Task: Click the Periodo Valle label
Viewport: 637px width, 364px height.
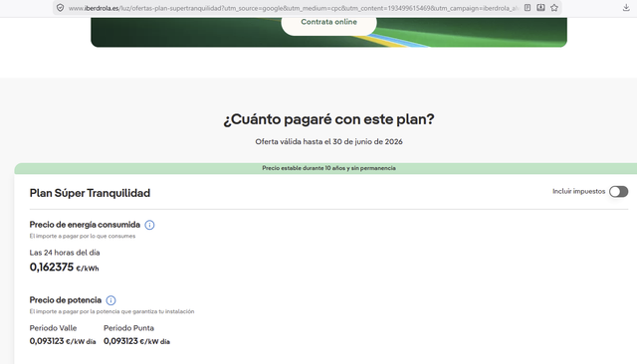Action: 53,328
